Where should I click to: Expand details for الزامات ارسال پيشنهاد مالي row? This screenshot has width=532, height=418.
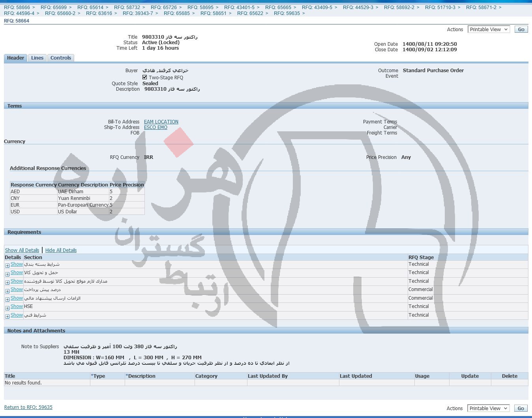pyautogui.click(x=7, y=299)
